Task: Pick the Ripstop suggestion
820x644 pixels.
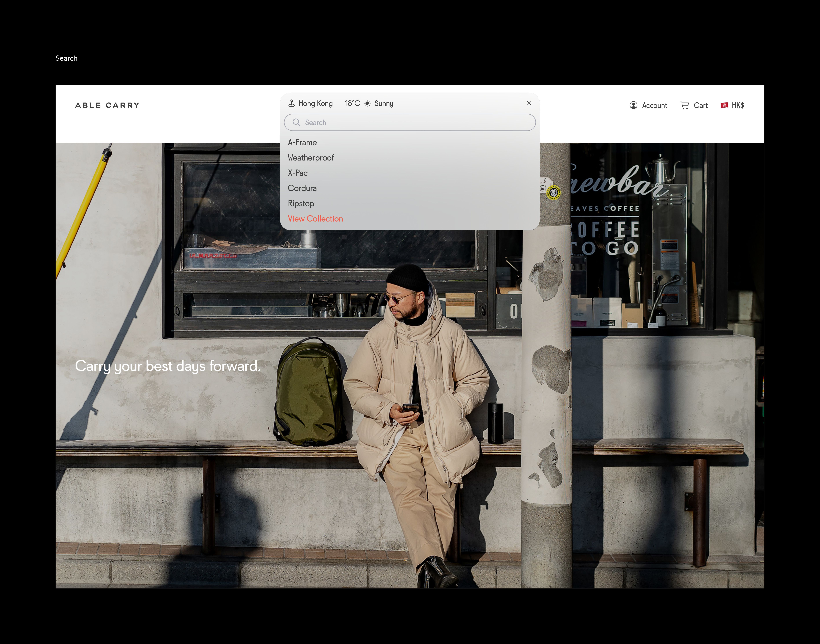Action: tap(301, 204)
